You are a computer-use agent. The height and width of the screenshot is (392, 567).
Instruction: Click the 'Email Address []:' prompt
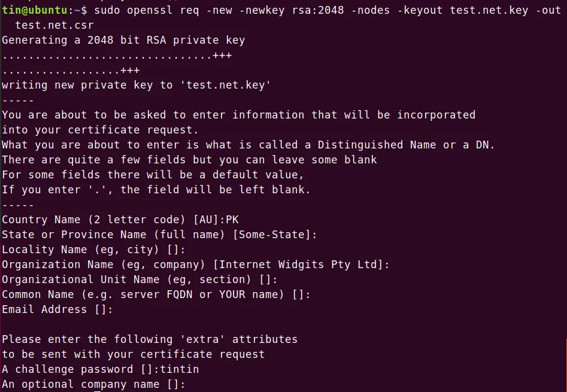[x=57, y=309]
